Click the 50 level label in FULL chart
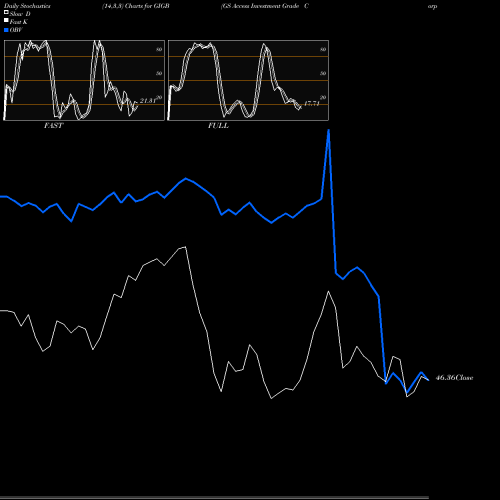The width and height of the screenshot is (500, 500). (x=323, y=73)
